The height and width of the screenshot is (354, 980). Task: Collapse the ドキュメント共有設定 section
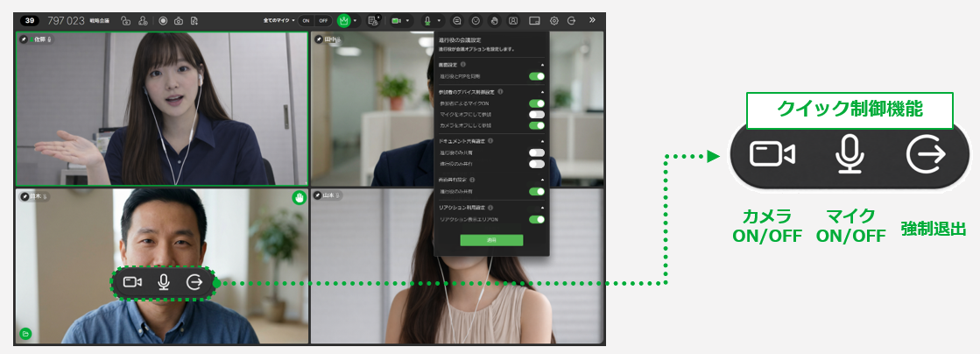(542, 141)
